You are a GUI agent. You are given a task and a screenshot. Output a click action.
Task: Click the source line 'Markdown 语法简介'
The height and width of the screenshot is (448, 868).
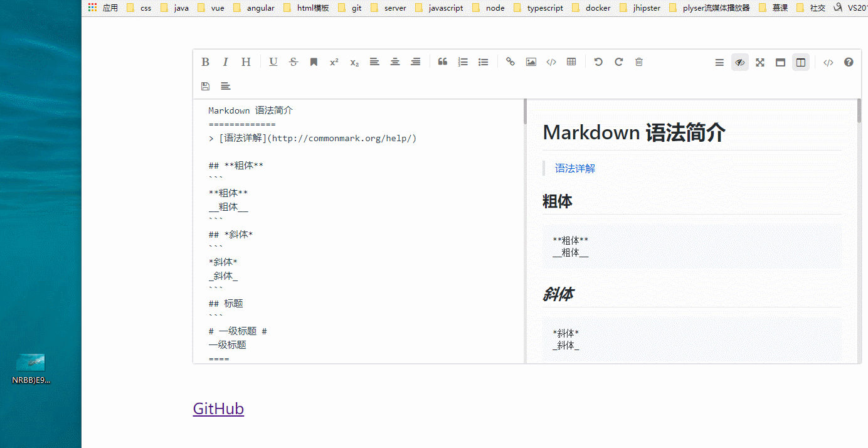pyautogui.click(x=251, y=110)
